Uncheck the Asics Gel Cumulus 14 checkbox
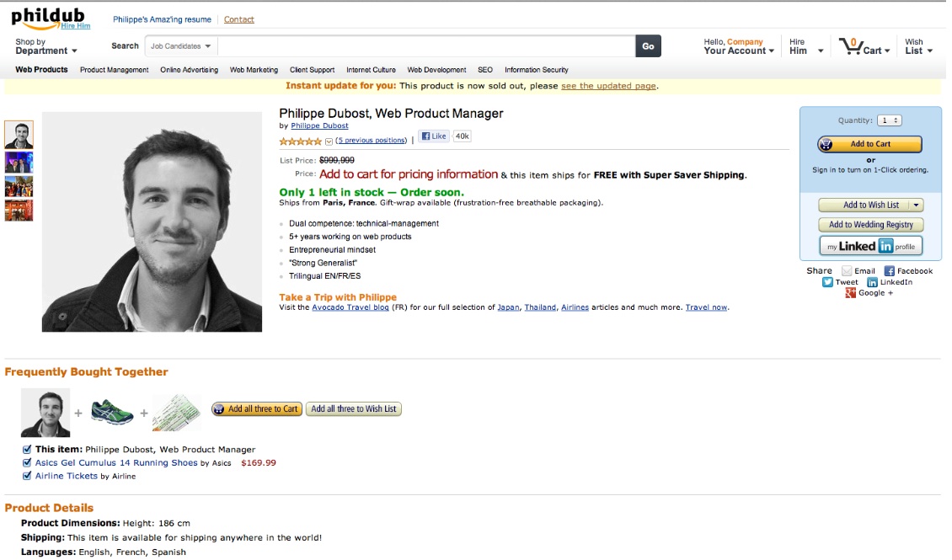 click(27, 463)
